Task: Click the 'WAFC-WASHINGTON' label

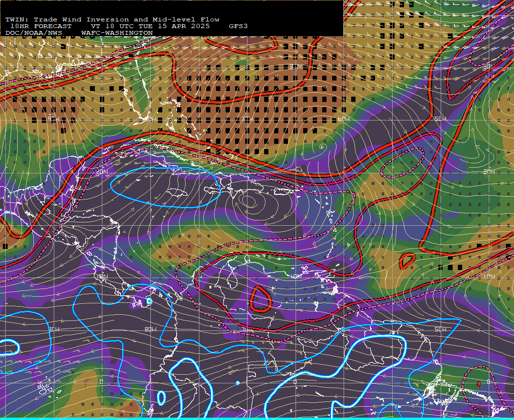Action: (117, 33)
